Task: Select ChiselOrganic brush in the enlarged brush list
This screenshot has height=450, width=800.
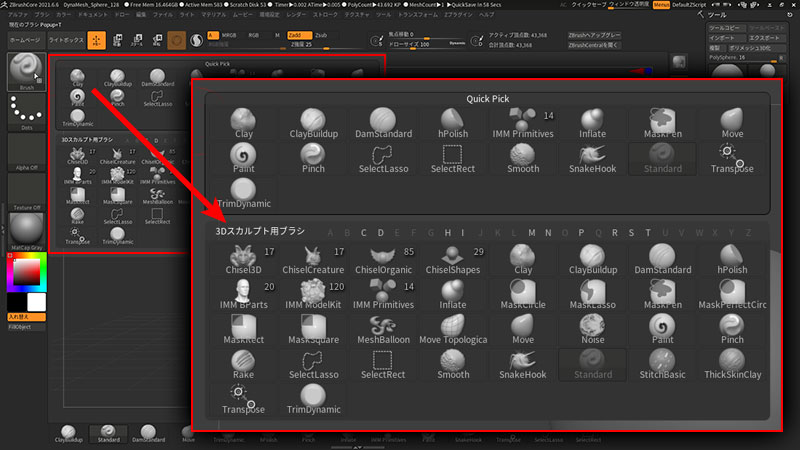Action: point(383,260)
